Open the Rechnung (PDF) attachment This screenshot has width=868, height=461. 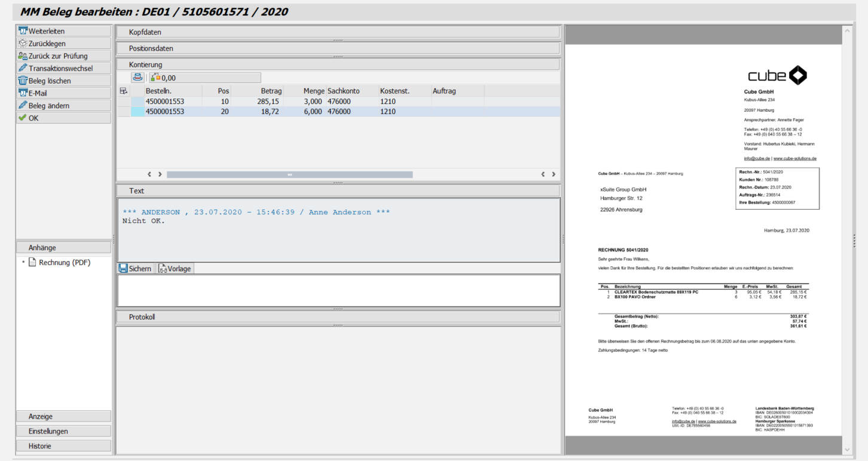64,262
